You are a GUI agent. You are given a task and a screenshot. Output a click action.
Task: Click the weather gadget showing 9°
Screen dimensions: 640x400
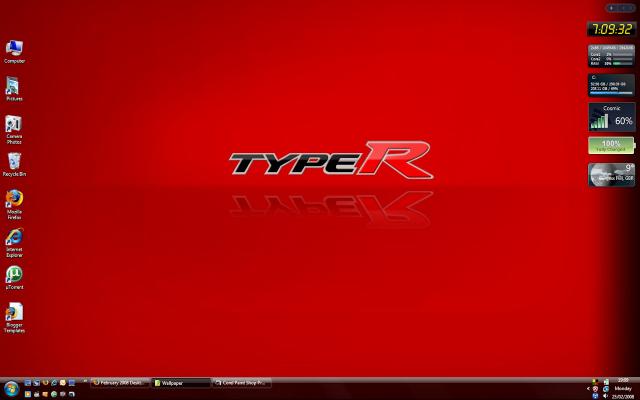(611, 175)
